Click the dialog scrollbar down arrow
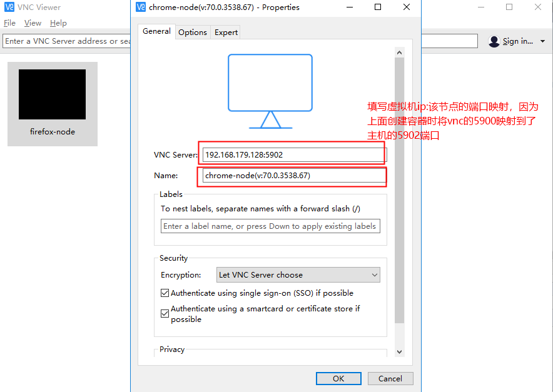This screenshot has height=392, width=553. (x=399, y=351)
